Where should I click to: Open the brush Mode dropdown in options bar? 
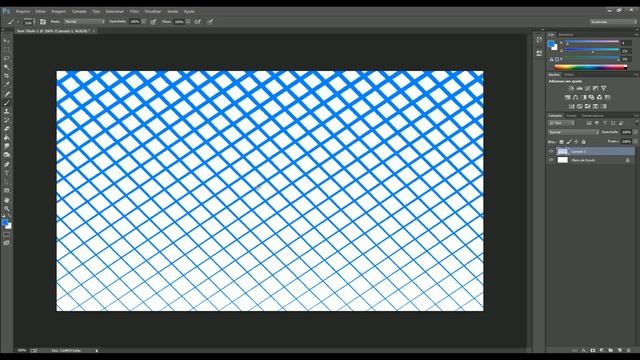pos(84,22)
